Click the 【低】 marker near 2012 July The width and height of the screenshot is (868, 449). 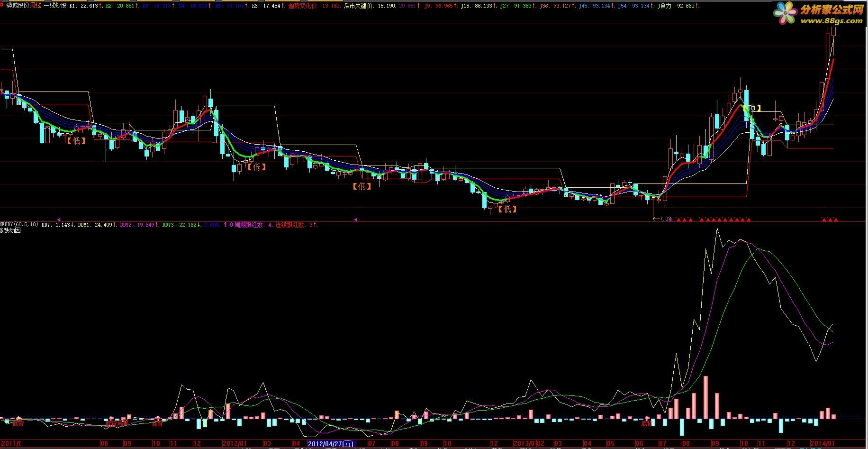tap(362, 186)
